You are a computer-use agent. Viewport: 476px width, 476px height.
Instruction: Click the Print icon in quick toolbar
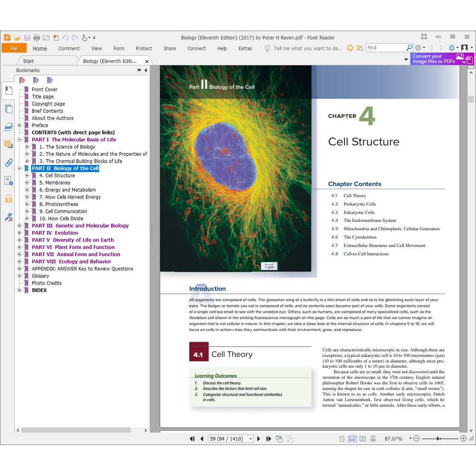36,38
